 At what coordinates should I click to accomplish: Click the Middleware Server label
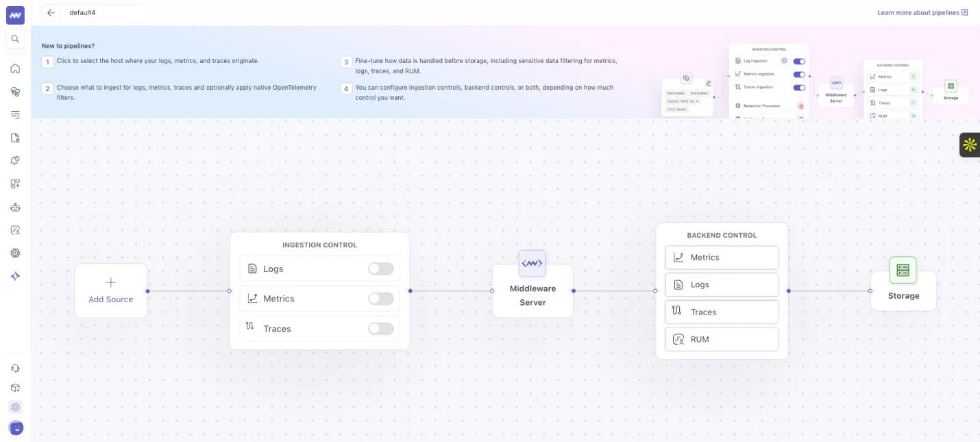coord(532,295)
